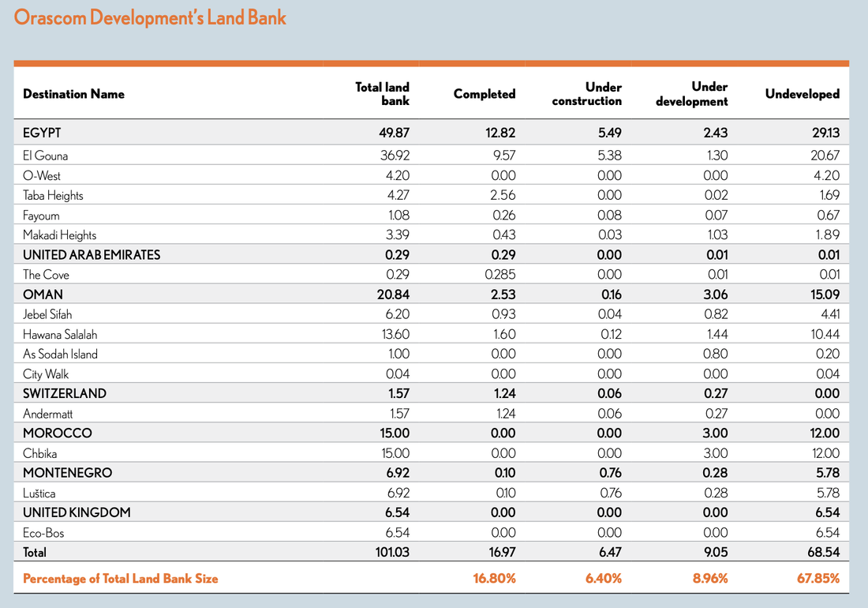The height and width of the screenshot is (608, 868).
Task: Click OMAN completed value 2.53
Action: point(503,295)
